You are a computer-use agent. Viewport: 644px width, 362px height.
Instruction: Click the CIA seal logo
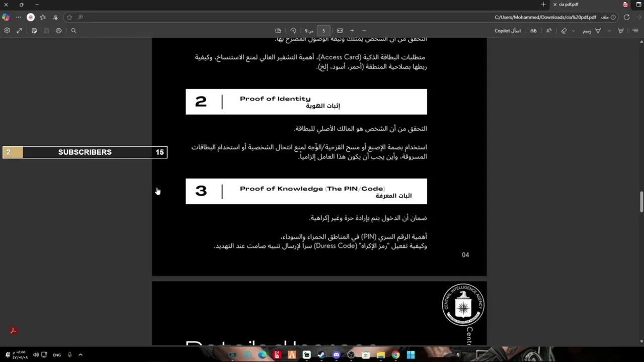[x=463, y=305]
